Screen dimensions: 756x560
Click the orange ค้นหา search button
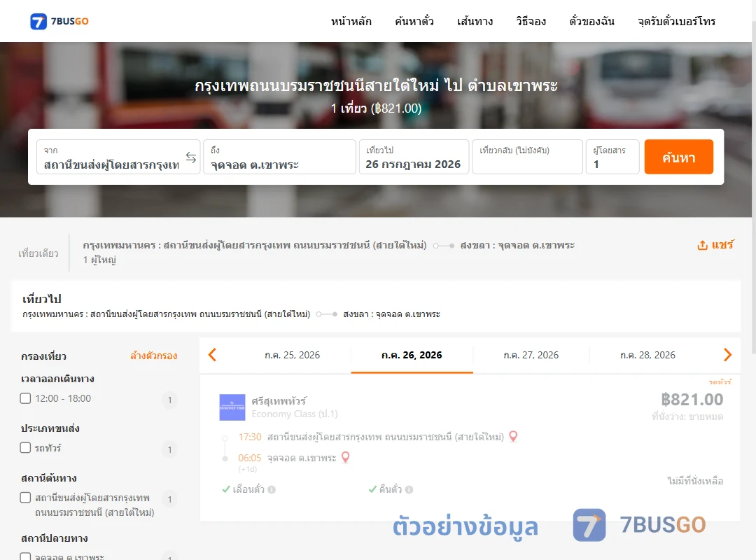click(x=679, y=157)
